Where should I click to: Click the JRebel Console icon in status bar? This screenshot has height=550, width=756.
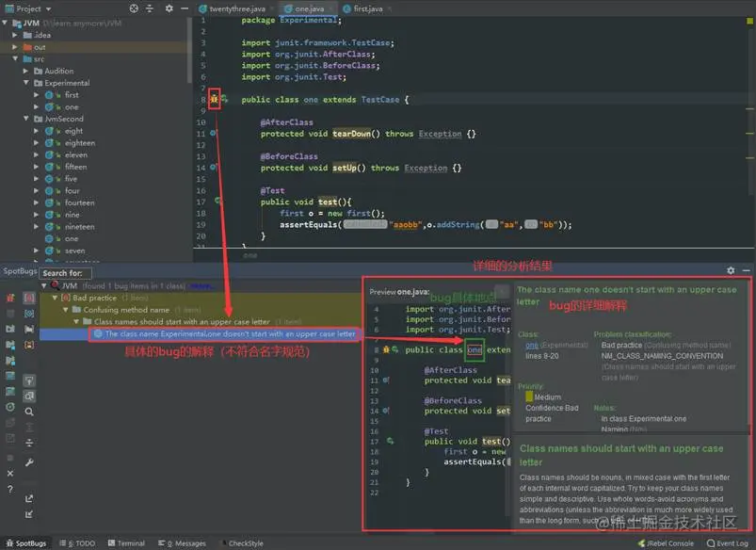pos(641,543)
